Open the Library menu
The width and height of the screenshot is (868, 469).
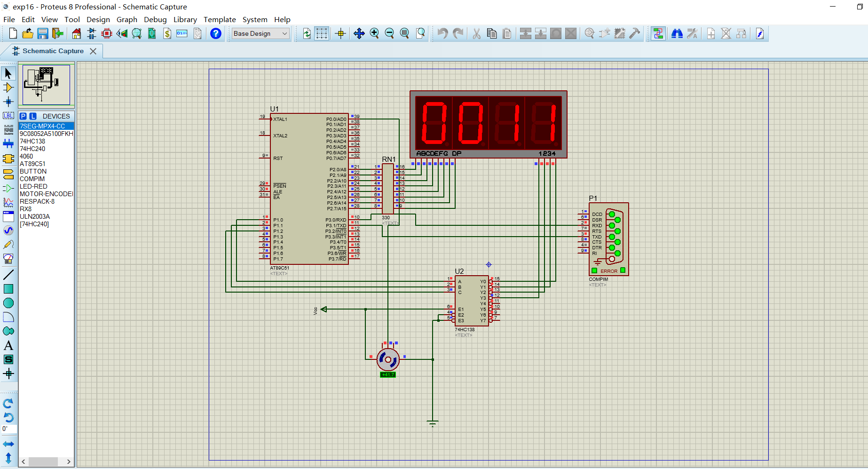point(185,19)
